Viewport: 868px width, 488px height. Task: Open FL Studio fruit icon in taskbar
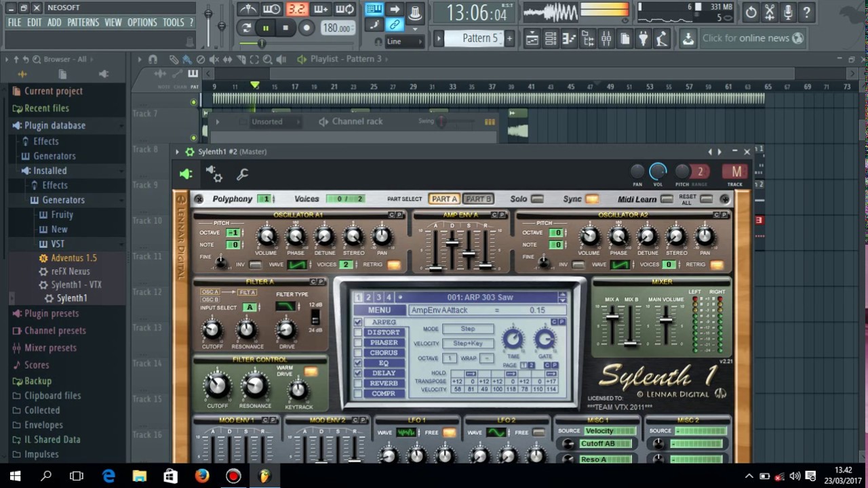click(264, 476)
